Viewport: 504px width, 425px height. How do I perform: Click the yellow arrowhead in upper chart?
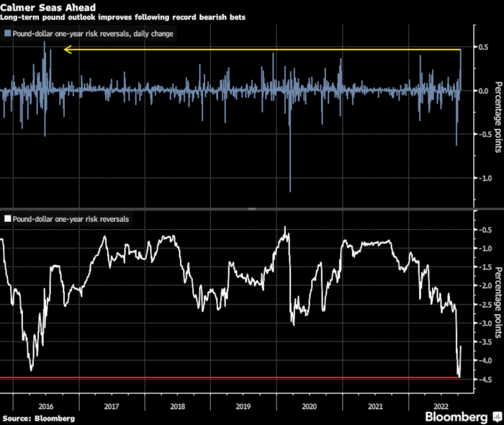[68, 50]
